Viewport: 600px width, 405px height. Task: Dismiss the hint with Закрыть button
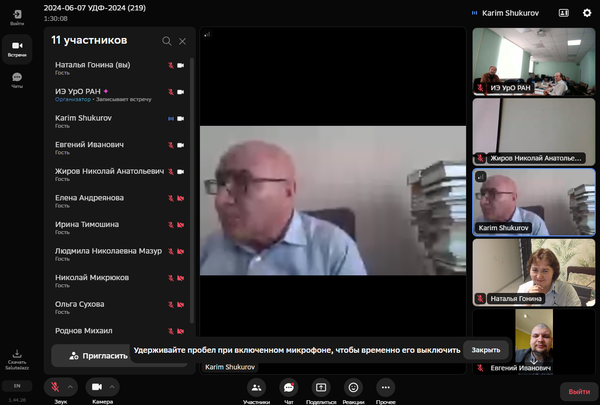pyautogui.click(x=486, y=350)
